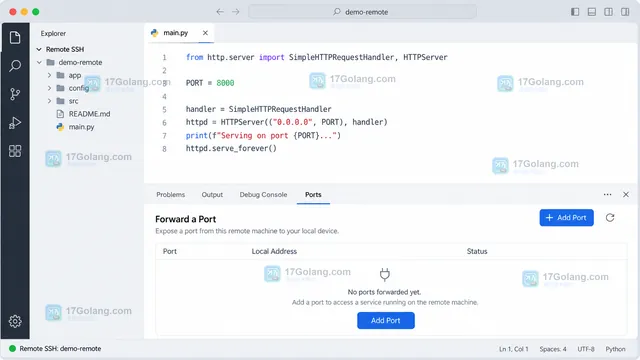
Task: Expand the app folder chevron
Action: (49, 76)
